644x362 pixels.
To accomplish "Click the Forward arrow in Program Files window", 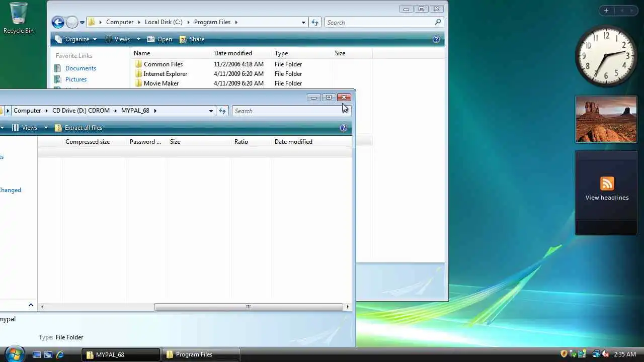I will point(72,22).
